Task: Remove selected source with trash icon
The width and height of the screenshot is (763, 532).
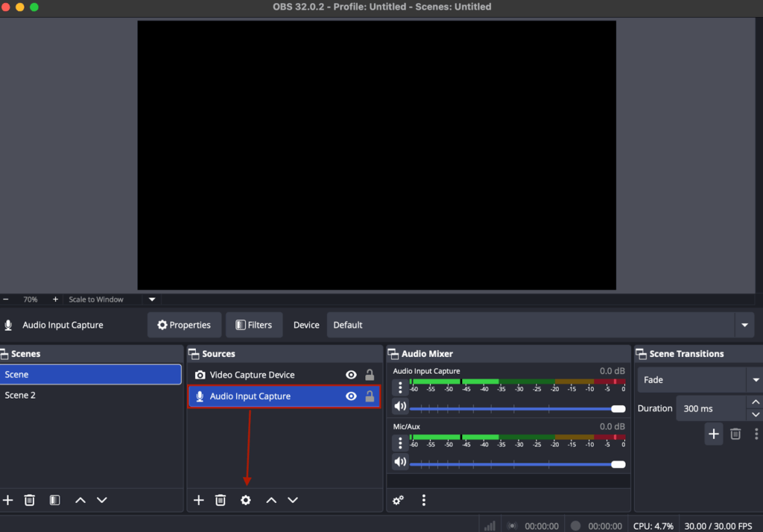Action: point(221,500)
